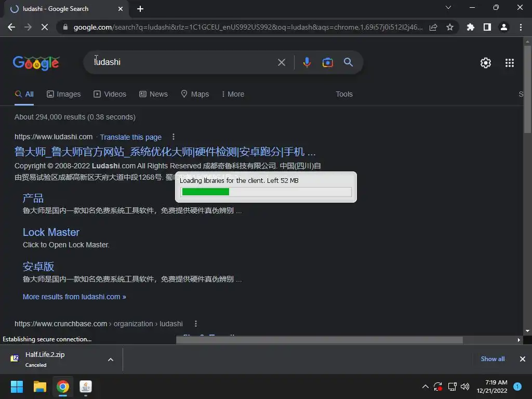Image resolution: width=532 pixels, height=399 pixels.
Task: Go to Google home via logo
Action: [x=36, y=63]
